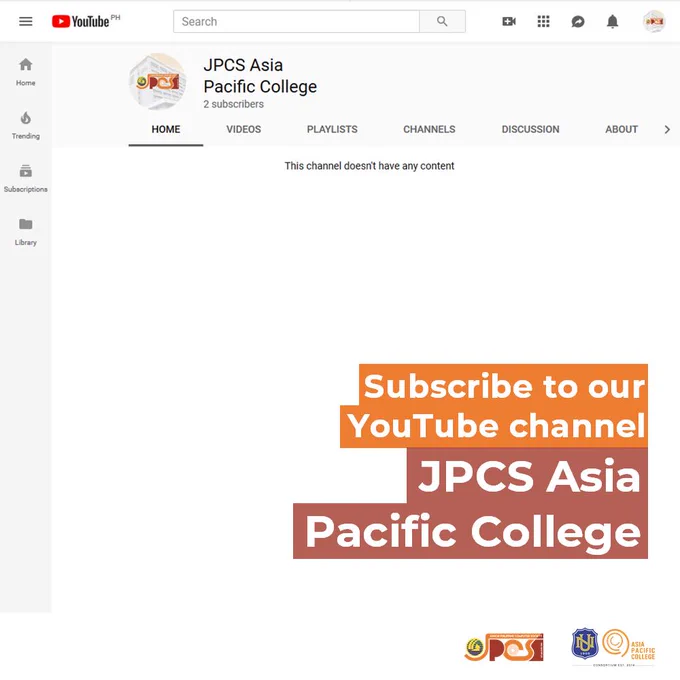Screen dimensions: 680x680
Task: Click the '2 subscribers' text
Action: coord(233,104)
